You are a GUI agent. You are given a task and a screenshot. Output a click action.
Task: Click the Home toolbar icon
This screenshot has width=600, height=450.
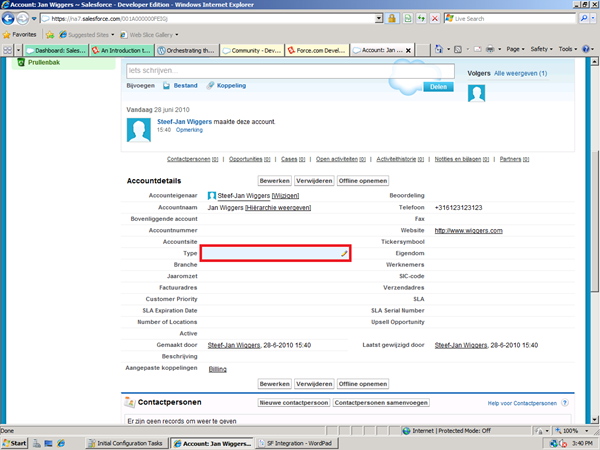[x=439, y=49]
